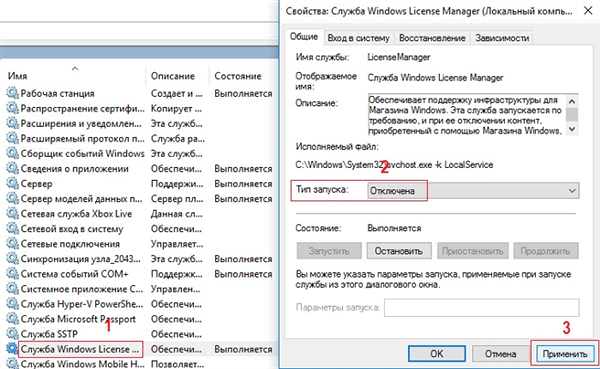Click the Состояние column header
Image resolution: width=600 pixels, height=369 pixels.
click(238, 76)
